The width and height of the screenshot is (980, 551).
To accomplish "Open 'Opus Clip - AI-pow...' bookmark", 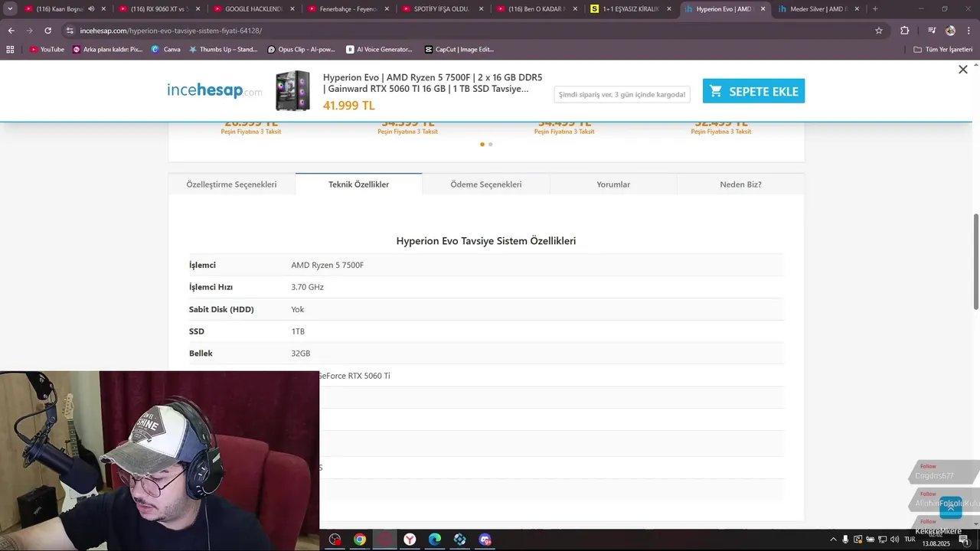I will pos(302,49).
